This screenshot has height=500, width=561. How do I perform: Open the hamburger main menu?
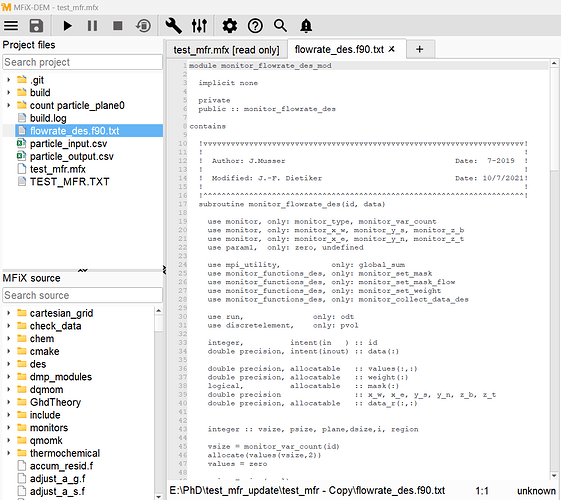tap(11, 26)
